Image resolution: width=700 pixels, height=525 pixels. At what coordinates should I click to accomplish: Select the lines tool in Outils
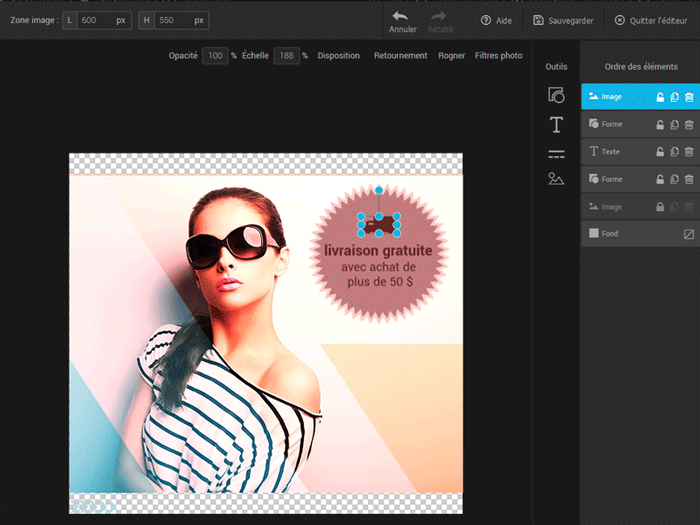(556, 154)
